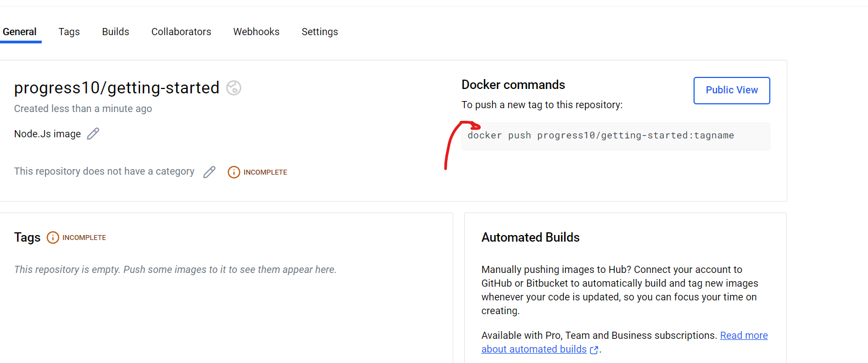Click the Docker commands heading
Viewport: 868px width, 363px height.
click(513, 85)
